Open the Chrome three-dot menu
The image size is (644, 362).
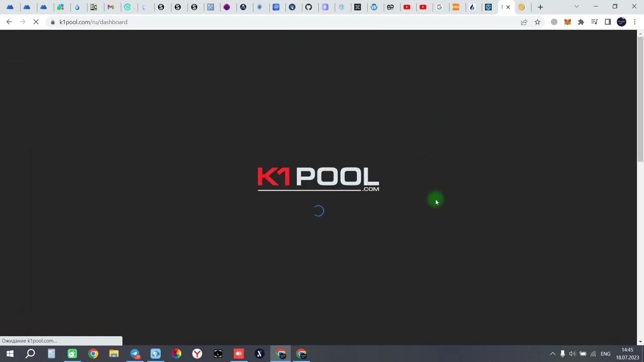tap(635, 22)
